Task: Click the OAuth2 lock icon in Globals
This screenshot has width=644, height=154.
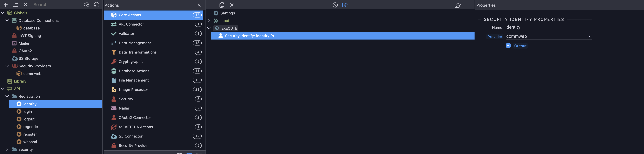Action: click(14, 51)
